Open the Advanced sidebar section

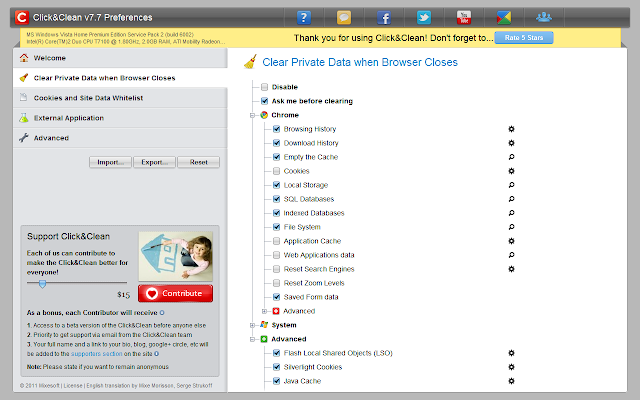[x=120, y=138]
